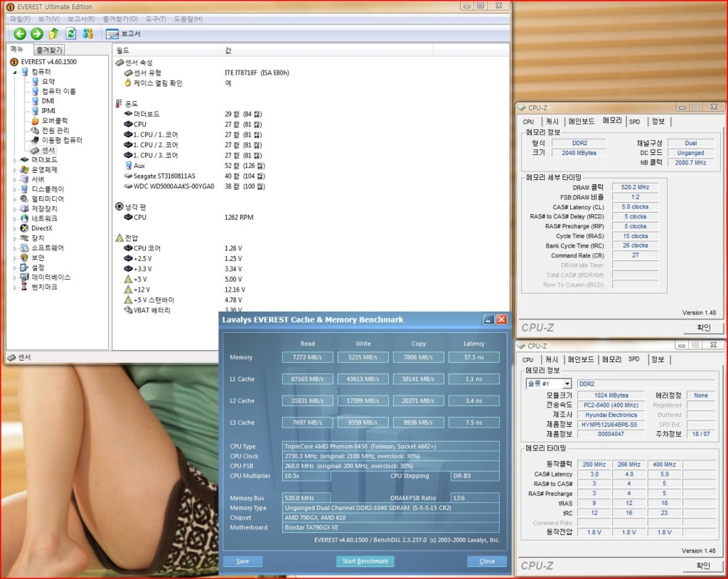Expand the 디스플레이 tree node

pyautogui.click(x=15, y=190)
